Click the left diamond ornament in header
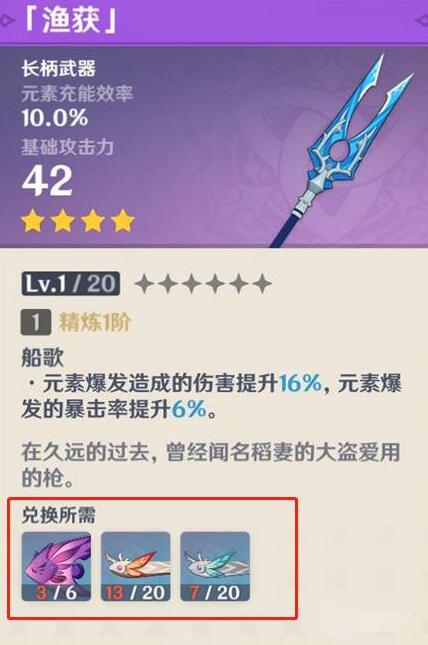 tap(7, 20)
